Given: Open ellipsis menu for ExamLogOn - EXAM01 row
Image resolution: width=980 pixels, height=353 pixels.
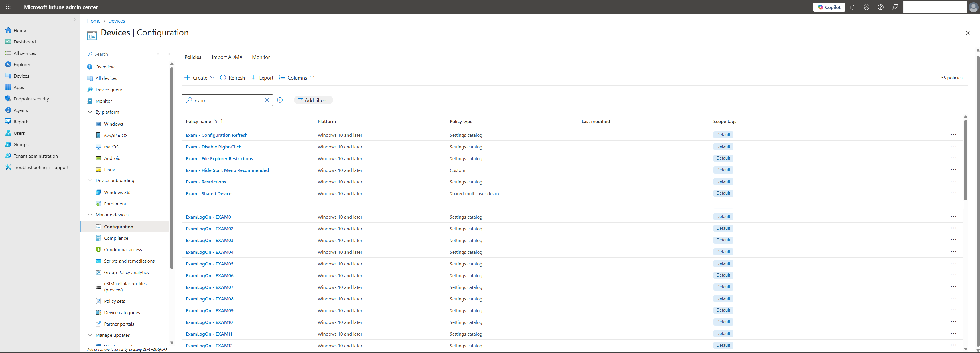Looking at the screenshot, I should (953, 216).
